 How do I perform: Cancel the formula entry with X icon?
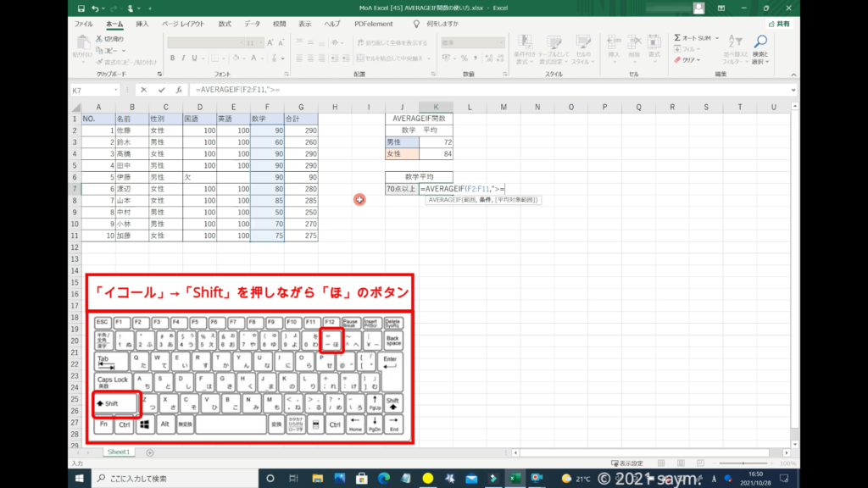pyautogui.click(x=144, y=90)
